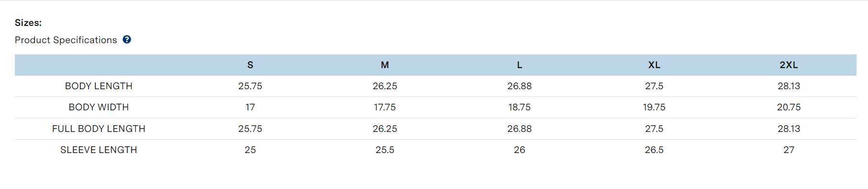
Task: Click body width value 18.75 for L
Action: (x=519, y=107)
